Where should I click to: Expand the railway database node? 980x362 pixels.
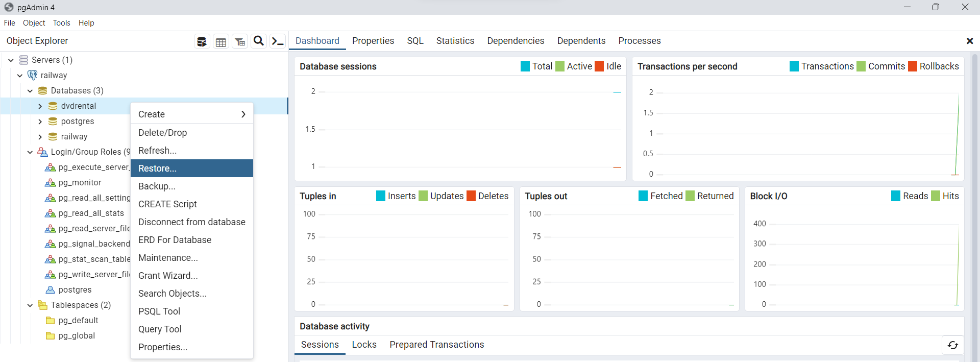point(40,137)
